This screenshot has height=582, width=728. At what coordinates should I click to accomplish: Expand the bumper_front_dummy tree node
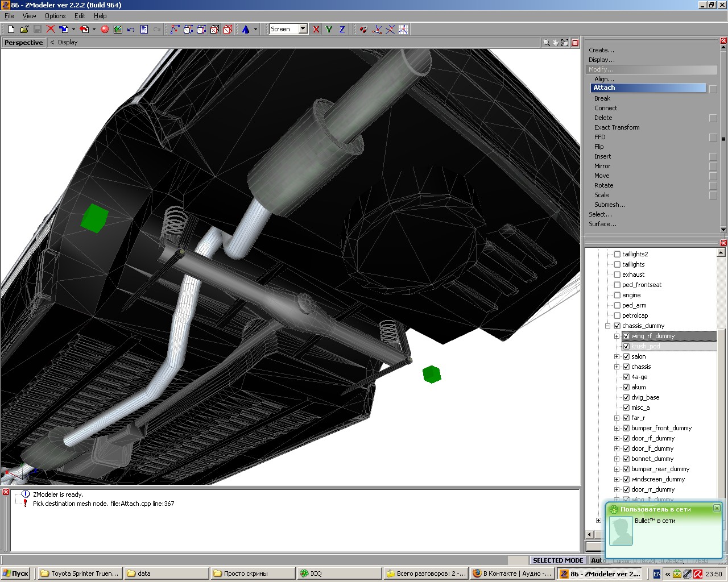click(x=617, y=428)
